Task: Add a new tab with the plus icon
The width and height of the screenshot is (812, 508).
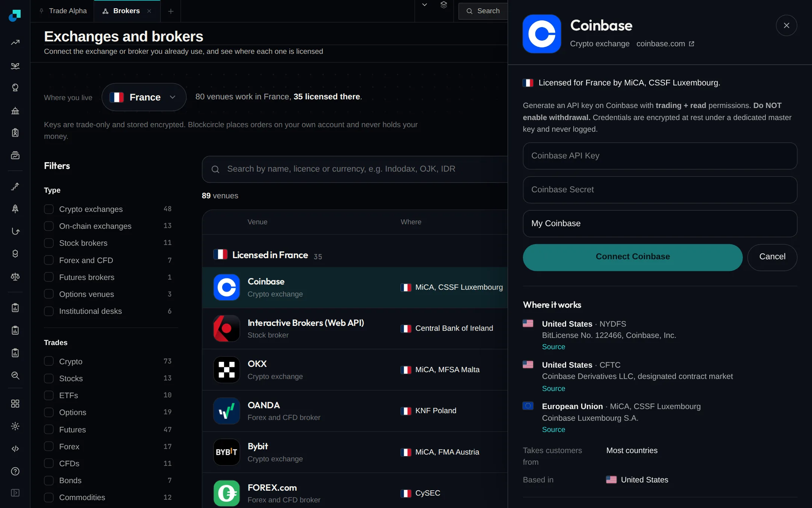Action: coord(171,11)
